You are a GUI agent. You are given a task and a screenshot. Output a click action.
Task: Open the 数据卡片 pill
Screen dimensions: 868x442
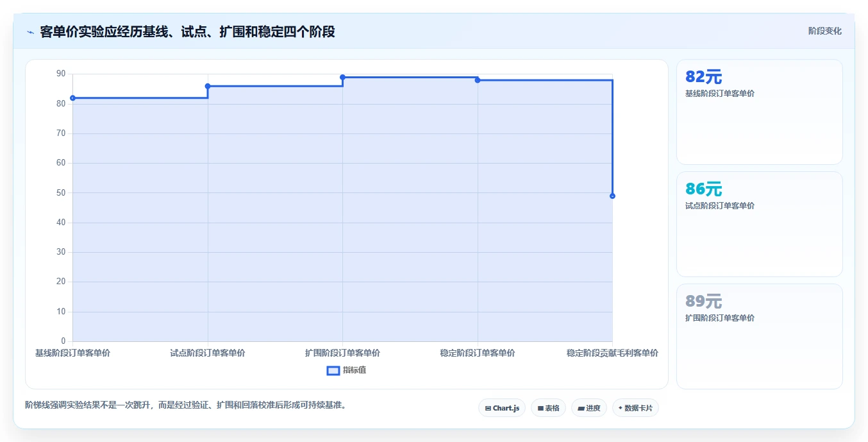tap(635, 408)
